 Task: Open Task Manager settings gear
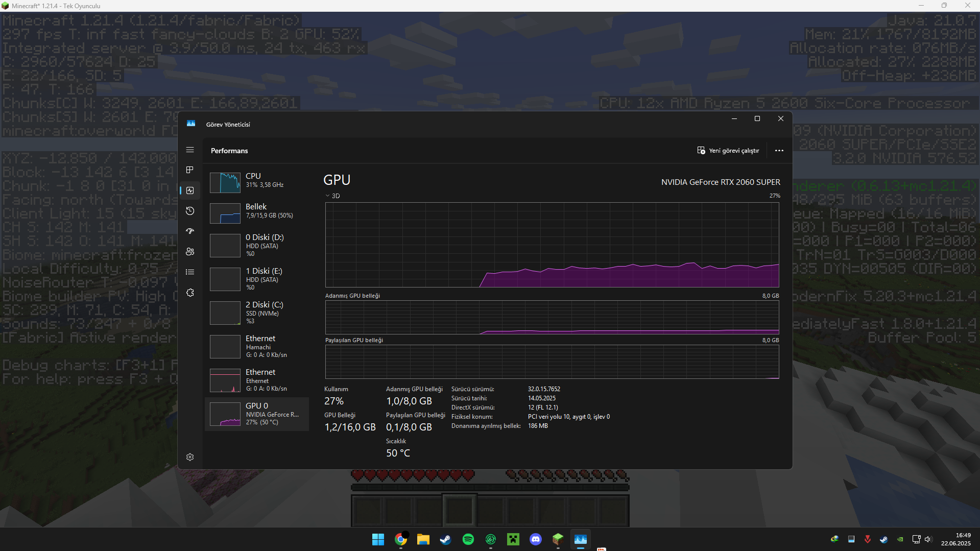pyautogui.click(x=190, y=457)
